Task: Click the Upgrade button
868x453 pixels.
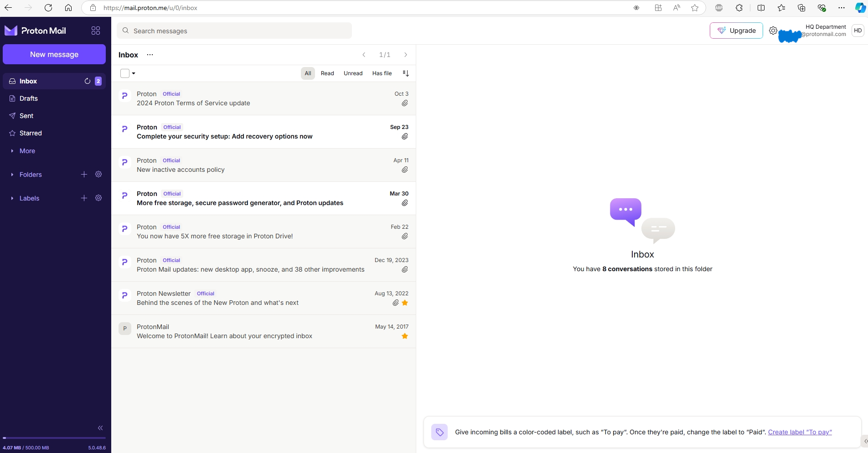Action: click(736, 31)
